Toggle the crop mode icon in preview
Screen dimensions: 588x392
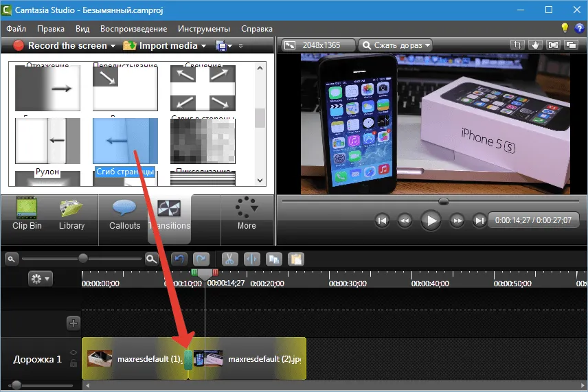(x=517, y=45)
